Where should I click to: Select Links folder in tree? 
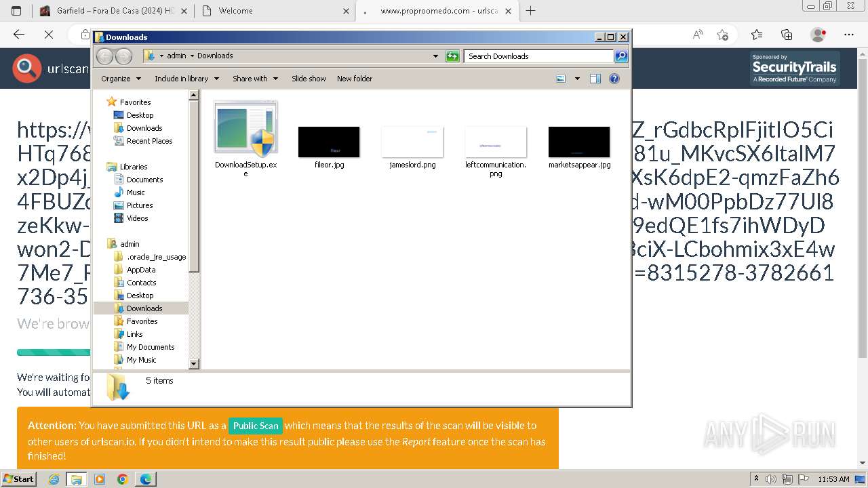(x=134, y=334)
